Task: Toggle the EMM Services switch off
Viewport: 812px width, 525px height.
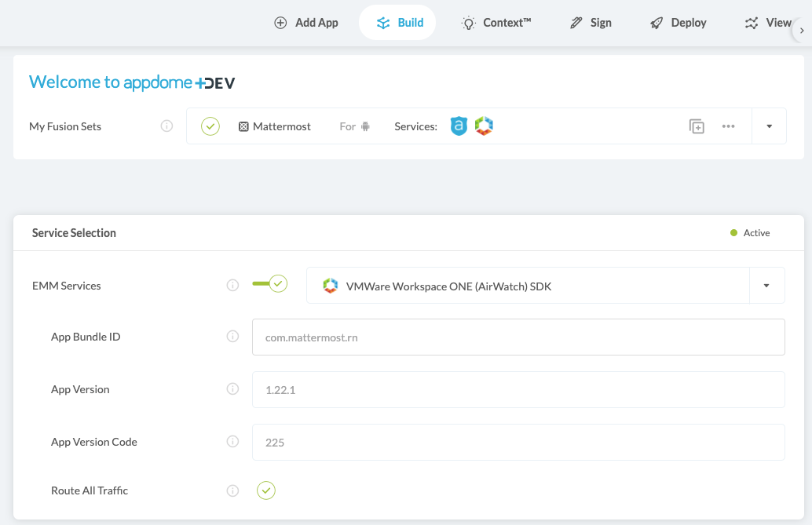Action: pos(270,283)
